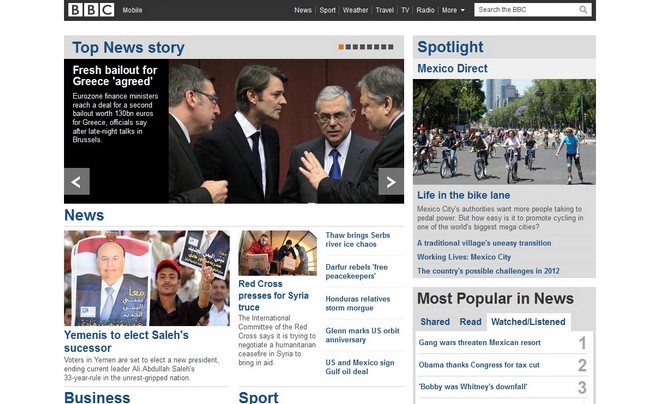Click inside Search the BBC field
Viewport: 648px width, 404px height.
tap(526, 10)
